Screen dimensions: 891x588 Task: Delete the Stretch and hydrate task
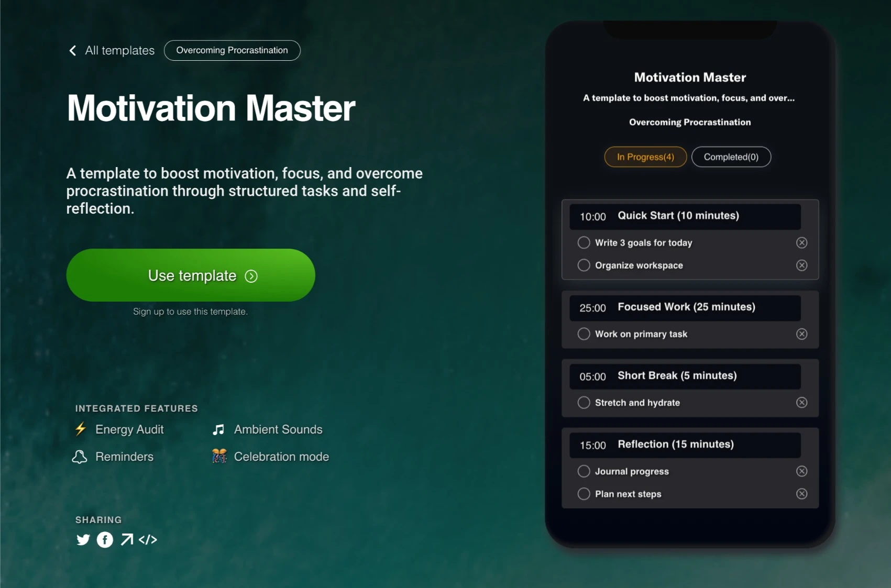pos(801,402)
